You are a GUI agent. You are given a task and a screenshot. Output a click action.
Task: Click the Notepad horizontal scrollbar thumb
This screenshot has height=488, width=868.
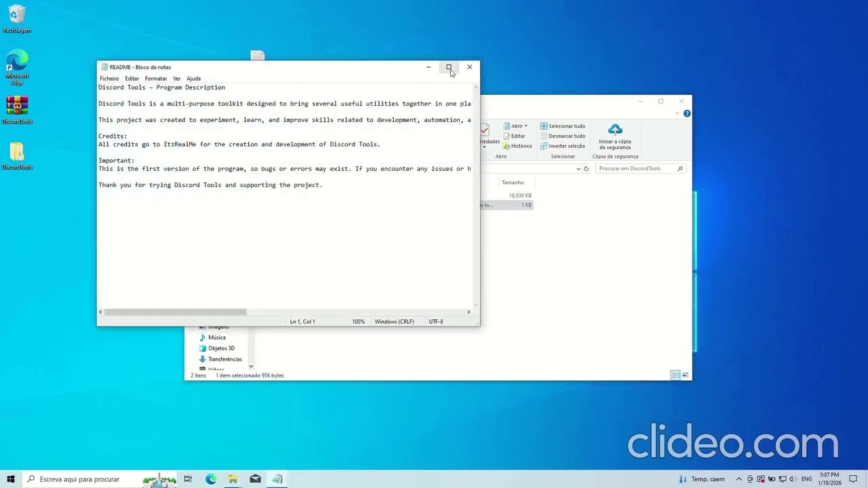[175, 312]
